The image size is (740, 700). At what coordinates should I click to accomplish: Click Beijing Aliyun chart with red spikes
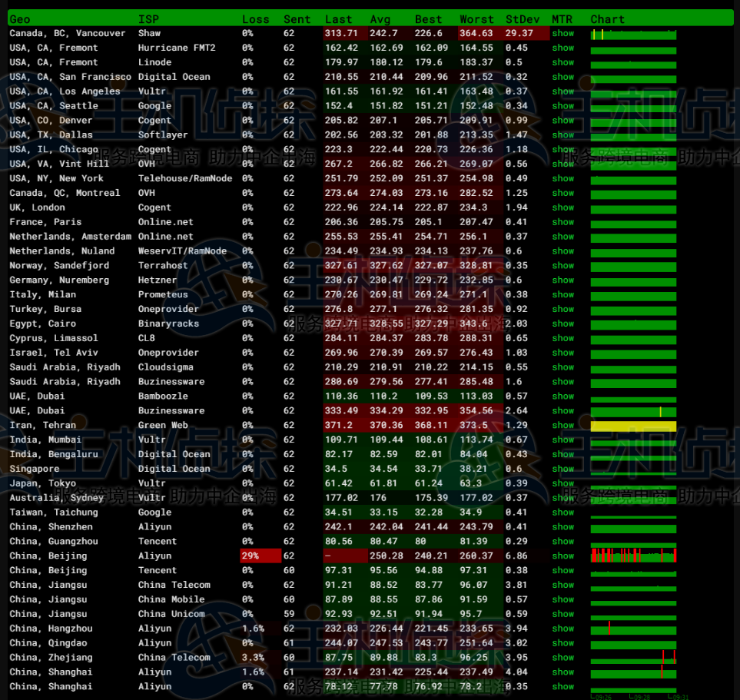[x=633, y=556]
